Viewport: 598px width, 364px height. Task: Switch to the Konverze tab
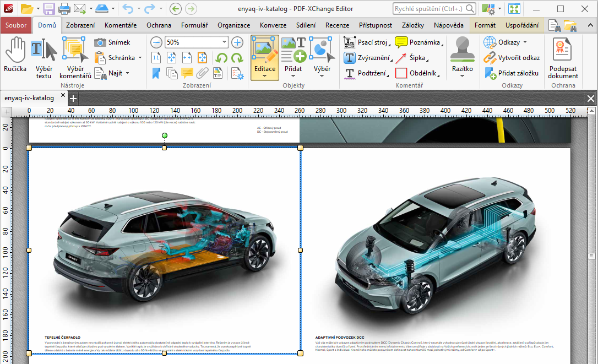273,25
